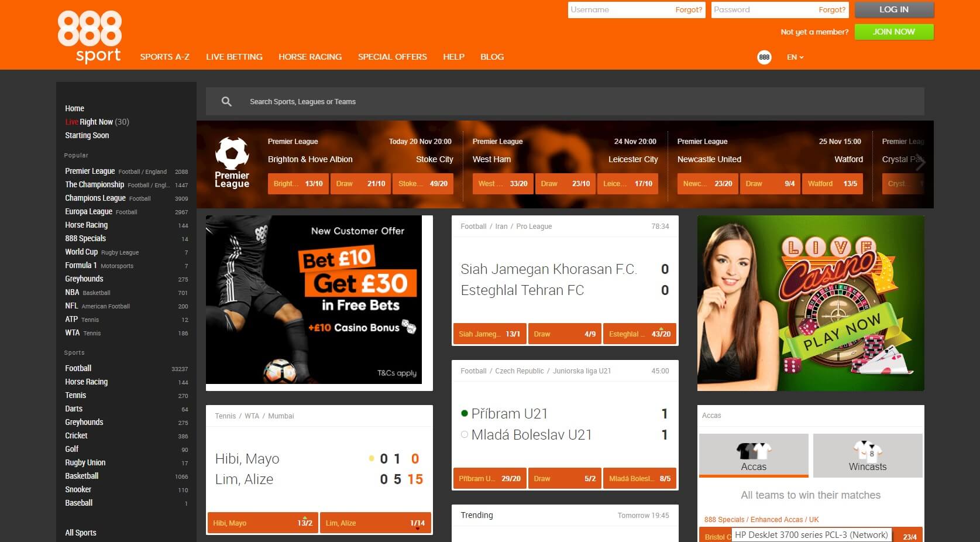This screenshot has width=980, height=542.
Task: Open Starting Soon in sidebar
Action: point(87,135)
